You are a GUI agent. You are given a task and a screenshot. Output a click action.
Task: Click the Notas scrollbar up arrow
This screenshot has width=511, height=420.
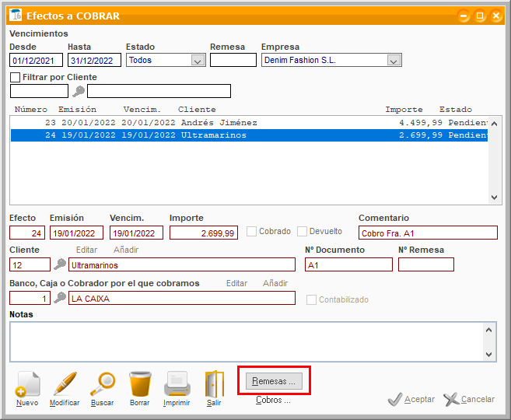[489, 330]
